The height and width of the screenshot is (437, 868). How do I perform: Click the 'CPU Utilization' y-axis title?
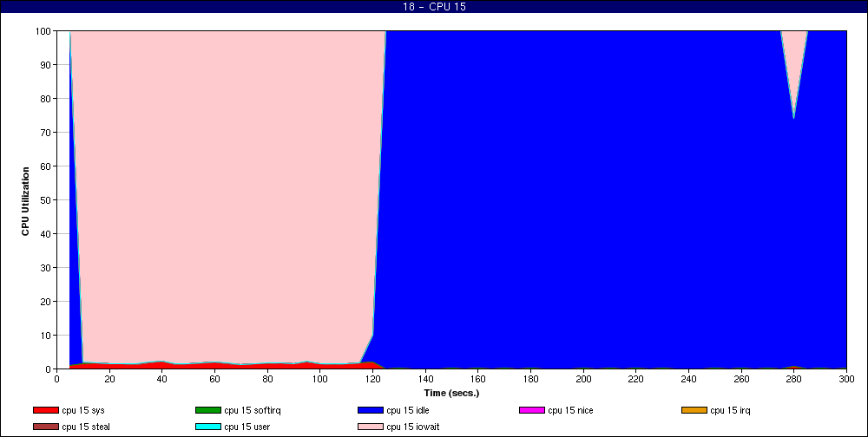(x=26, y=199)
